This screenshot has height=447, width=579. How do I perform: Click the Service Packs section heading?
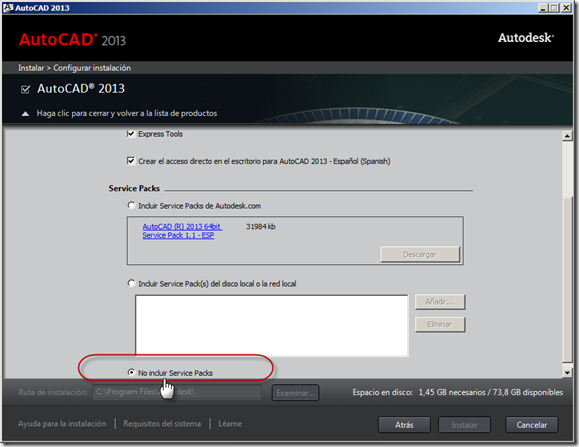coord(134,188)
